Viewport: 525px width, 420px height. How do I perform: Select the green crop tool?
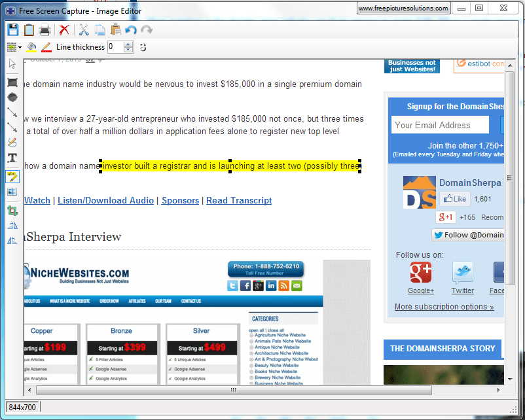click(12, 211)
